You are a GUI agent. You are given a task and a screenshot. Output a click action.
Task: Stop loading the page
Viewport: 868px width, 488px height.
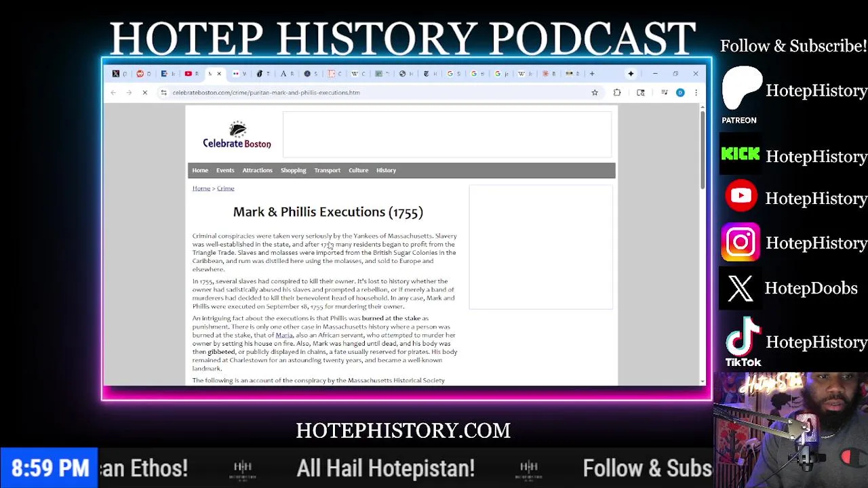tap(144, 93)
